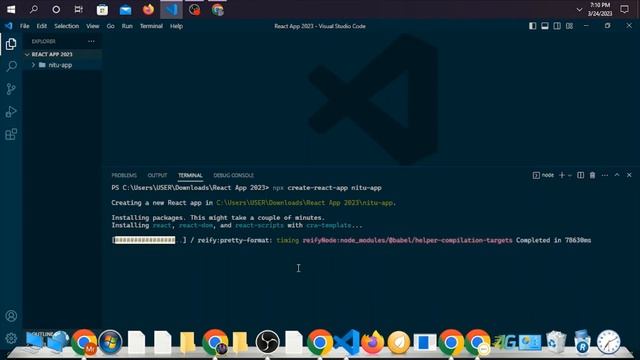Click the VS Code logo in title bar
Viewport: 640px width, 360px height.
pyautogui.click(x=9, y=26)
